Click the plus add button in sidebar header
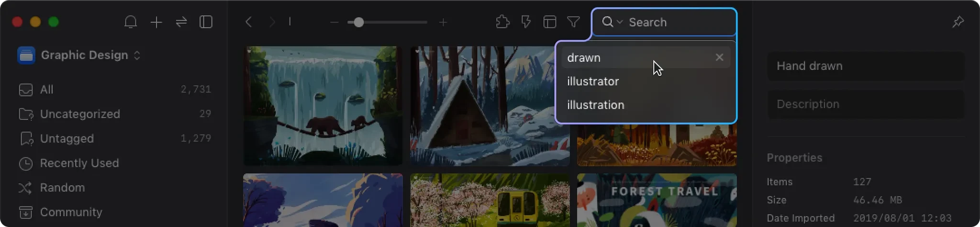Screen dimensions: 980x227 pyautogui.click(x=156, y=22)
